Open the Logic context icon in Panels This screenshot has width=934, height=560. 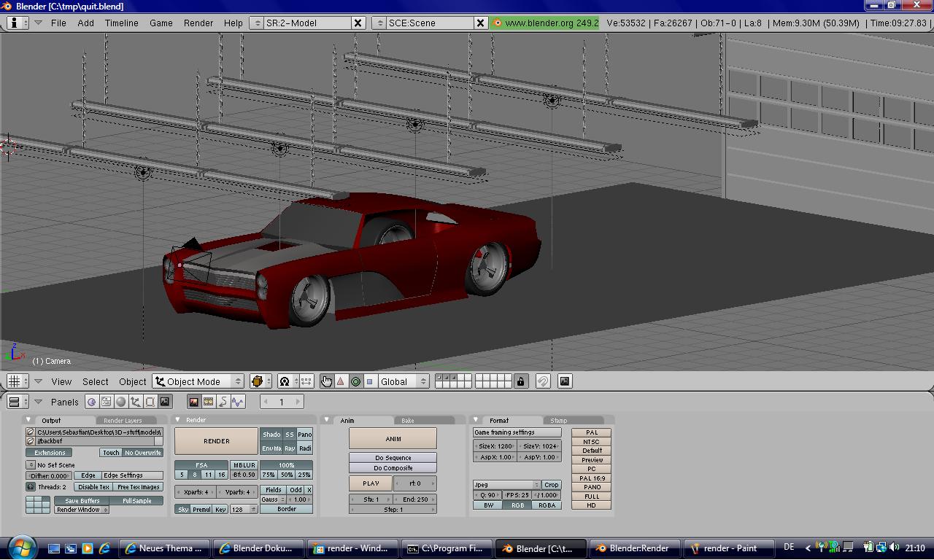click(x=92, y=402)
